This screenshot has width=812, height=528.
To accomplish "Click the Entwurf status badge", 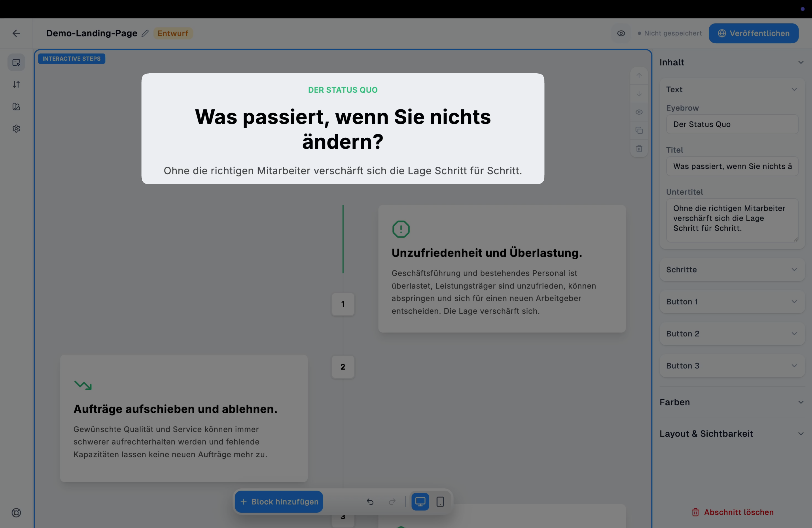I will point(173,33).
